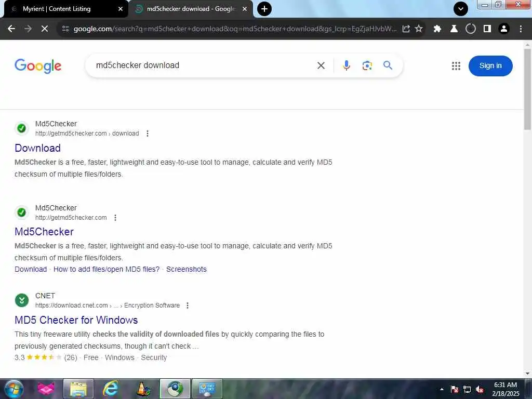Launch Internet Explorer from the taskbar
Viewport: 532px width, 399px height.
coord(110,389)
